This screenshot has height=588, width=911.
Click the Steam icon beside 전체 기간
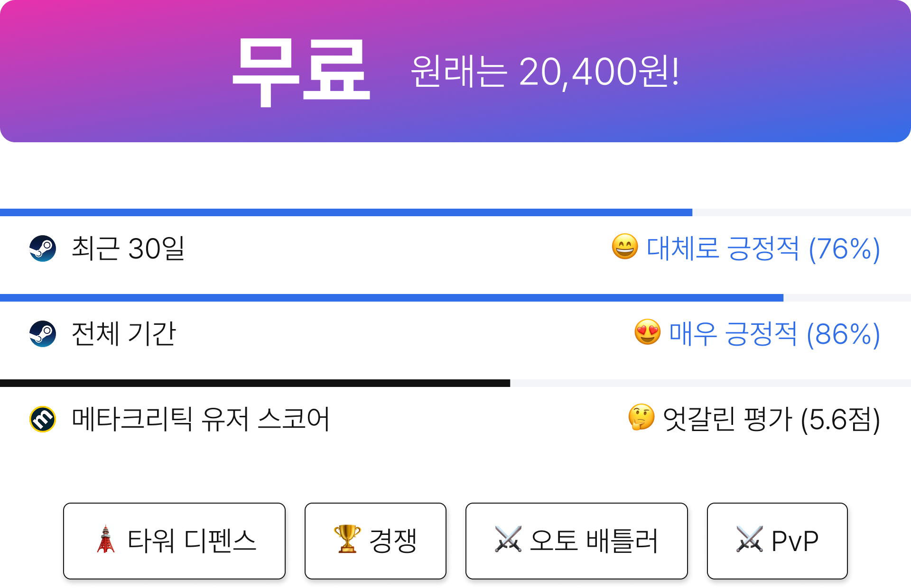tap(43, 334)
